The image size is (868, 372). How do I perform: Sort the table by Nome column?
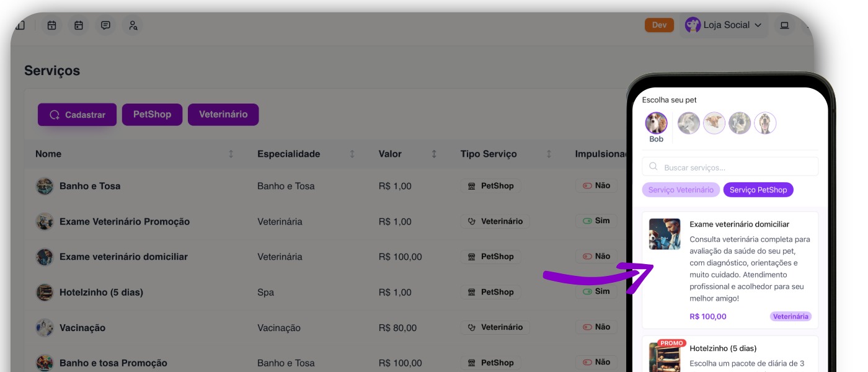pyautogui.click(x=231, y=154)
